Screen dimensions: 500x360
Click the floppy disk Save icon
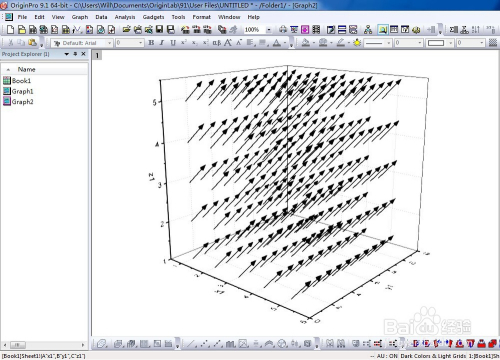[x=159, y=30]
